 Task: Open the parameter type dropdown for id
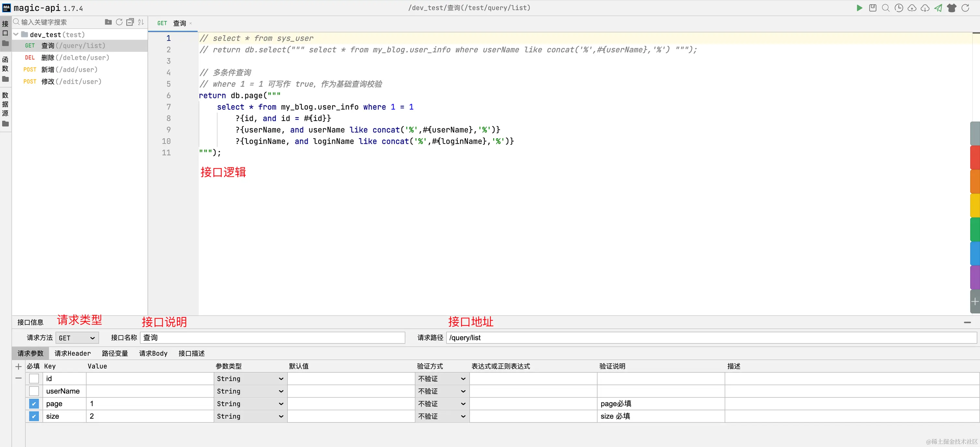[250, 379]
